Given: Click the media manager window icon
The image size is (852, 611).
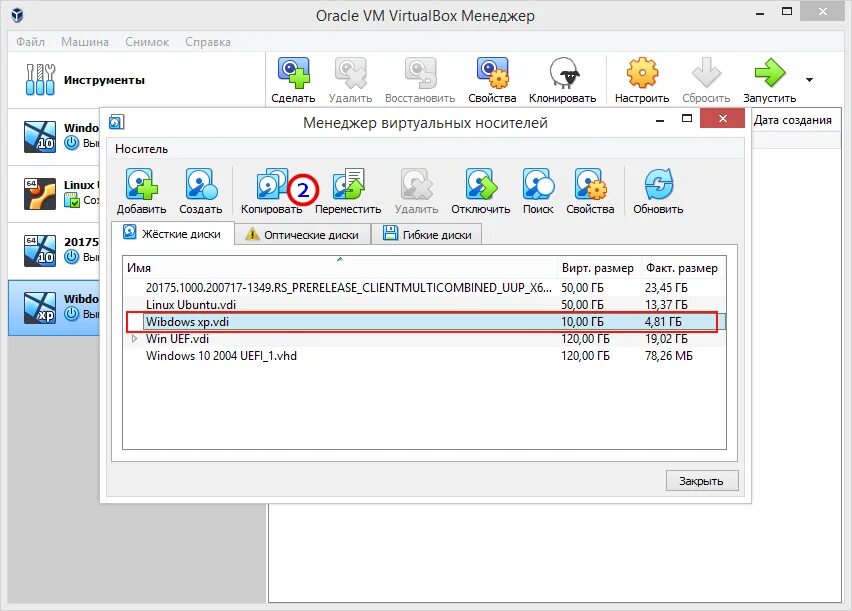Looking at the screenshot, I should [117, 122].
